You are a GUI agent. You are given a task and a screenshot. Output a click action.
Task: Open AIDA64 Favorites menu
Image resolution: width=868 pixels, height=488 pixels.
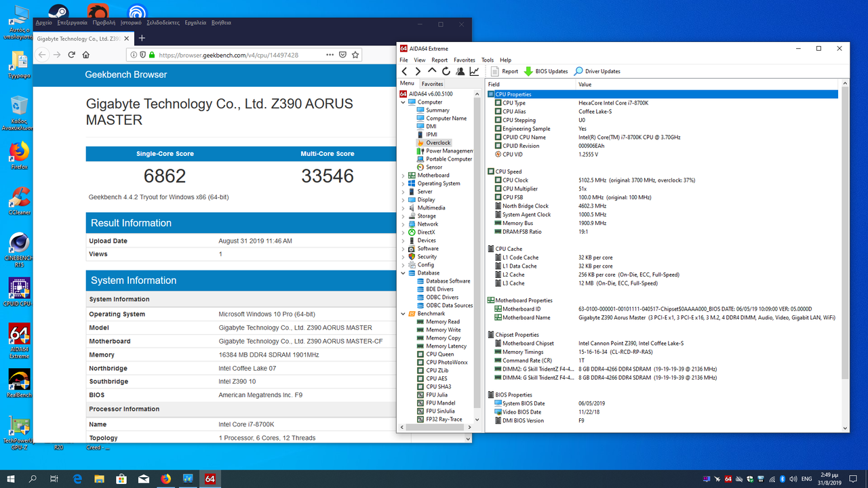(465, 60)
